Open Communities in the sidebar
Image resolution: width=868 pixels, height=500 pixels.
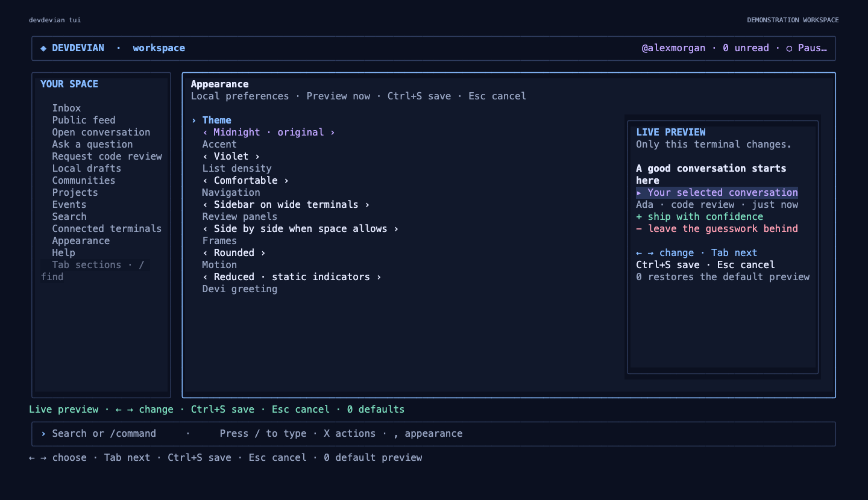click(84, 181)
